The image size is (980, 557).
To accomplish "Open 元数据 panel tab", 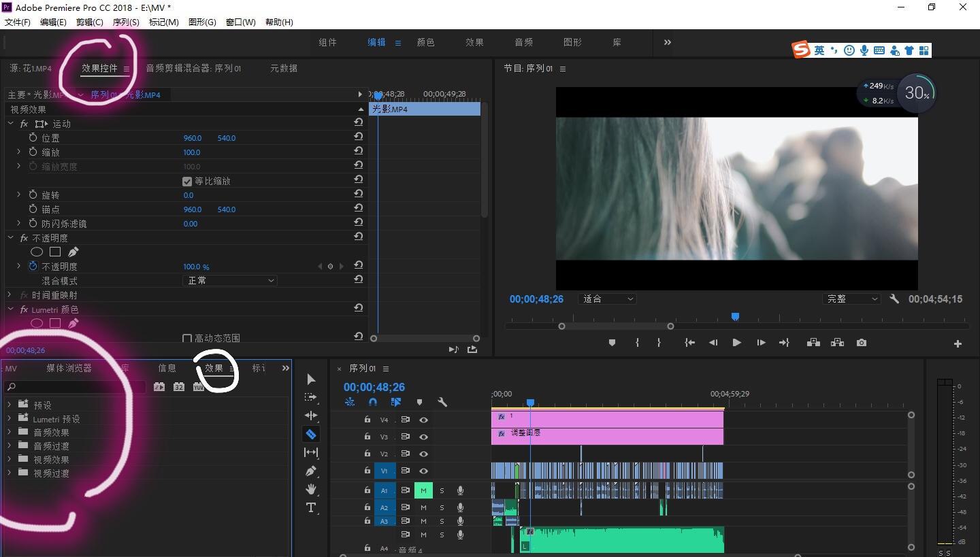I will tap(284, 68).
